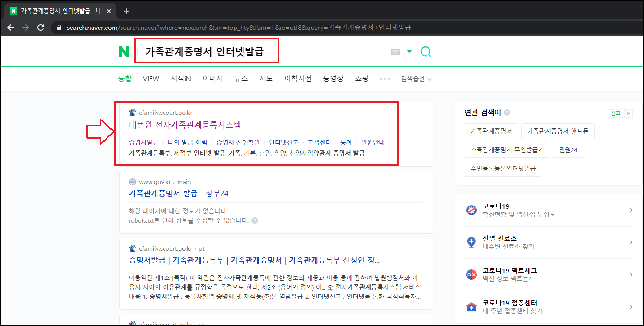Click the 팩트체크 OX icon
The image size is (644, 326).
point(472,275)
